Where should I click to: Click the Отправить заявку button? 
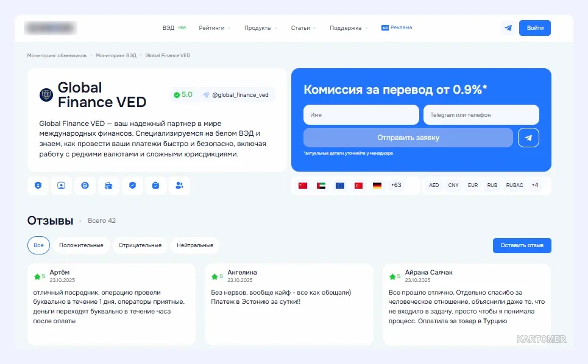(x=408, y=138)
